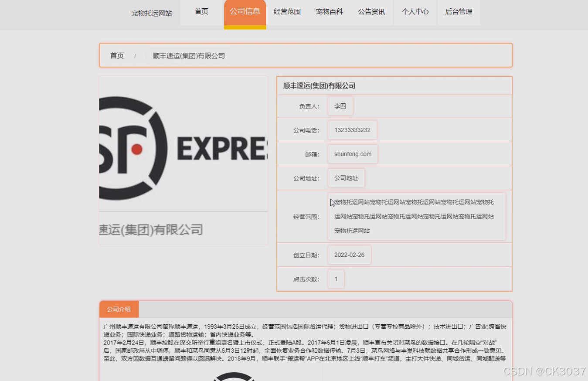Click the 公司地址 field label
Image resolution: width=588 pixels, height=381 pixels.
306,178
